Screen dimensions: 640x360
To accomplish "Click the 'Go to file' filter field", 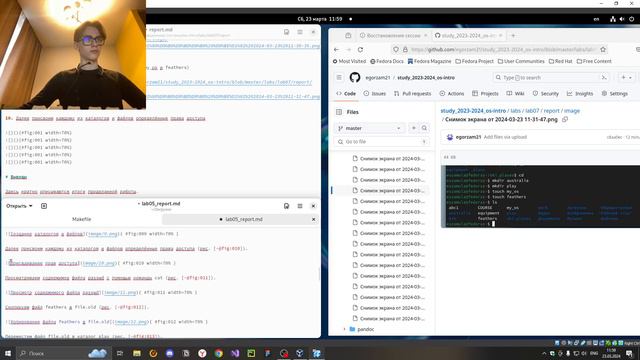I will tap(381, 142).
